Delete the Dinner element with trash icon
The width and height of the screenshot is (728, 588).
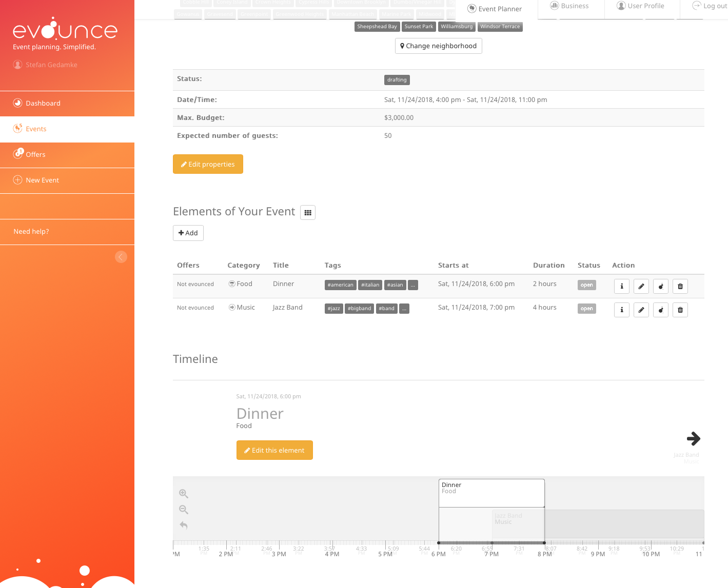(x=680, y=286)
